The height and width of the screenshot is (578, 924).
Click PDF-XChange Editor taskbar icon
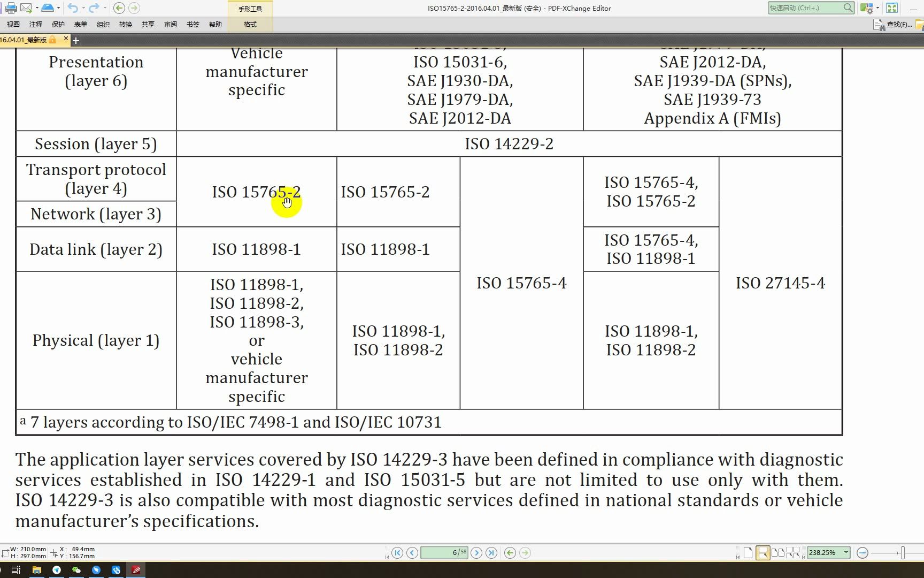[136, 570]
